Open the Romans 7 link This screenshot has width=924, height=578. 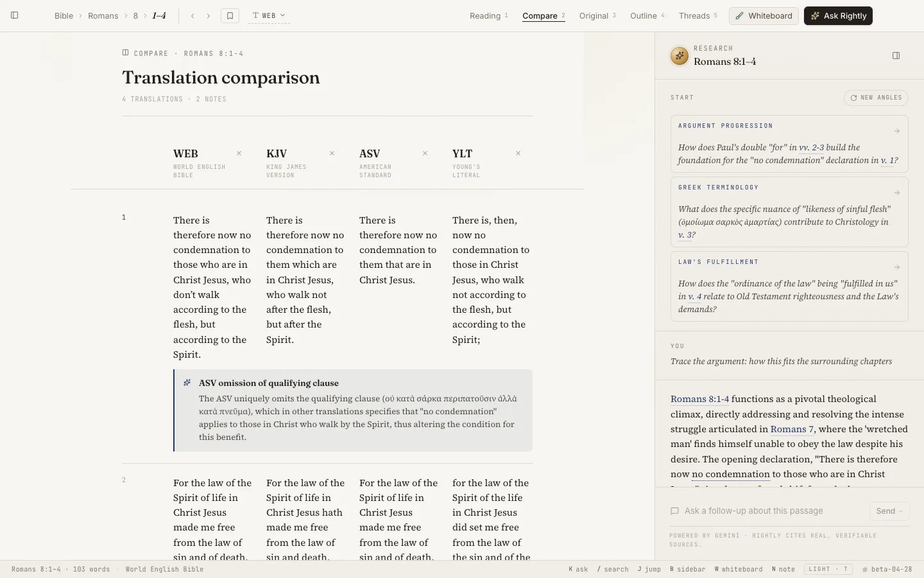792,429
